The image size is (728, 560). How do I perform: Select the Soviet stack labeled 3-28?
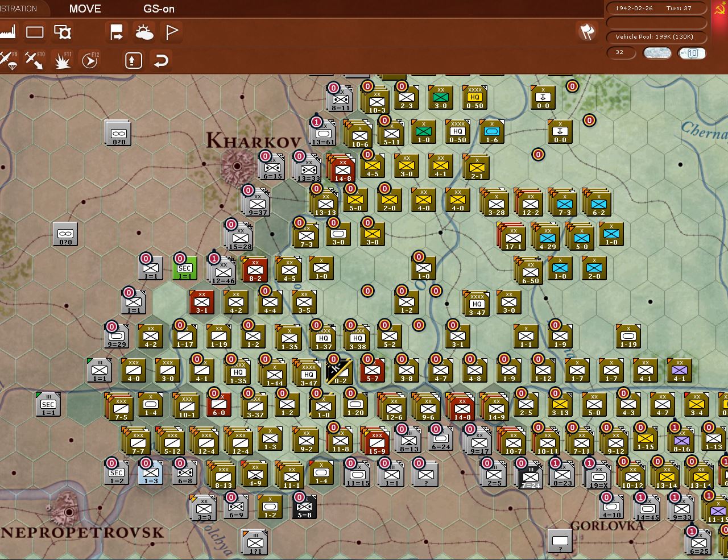pos(495,202)
